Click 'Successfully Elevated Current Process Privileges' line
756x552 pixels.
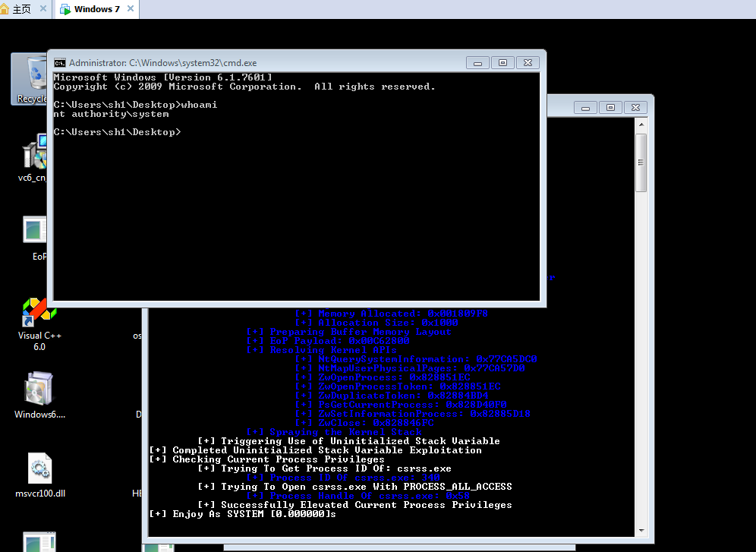pyautogui.click(x=355, y=505)
